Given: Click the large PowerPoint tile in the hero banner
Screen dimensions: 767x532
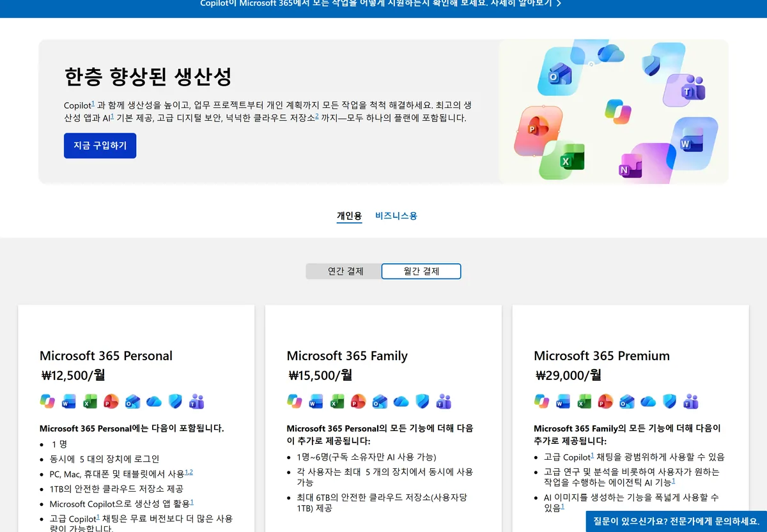Looking at the screenshot, I should (x=539, y=131).
